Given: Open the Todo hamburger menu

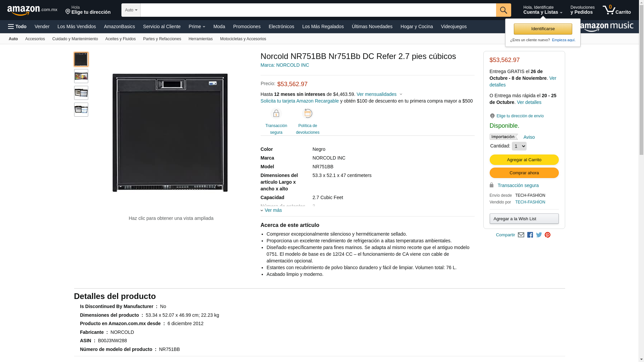Looking at the screenshot, I should click(x=17, y=26).
